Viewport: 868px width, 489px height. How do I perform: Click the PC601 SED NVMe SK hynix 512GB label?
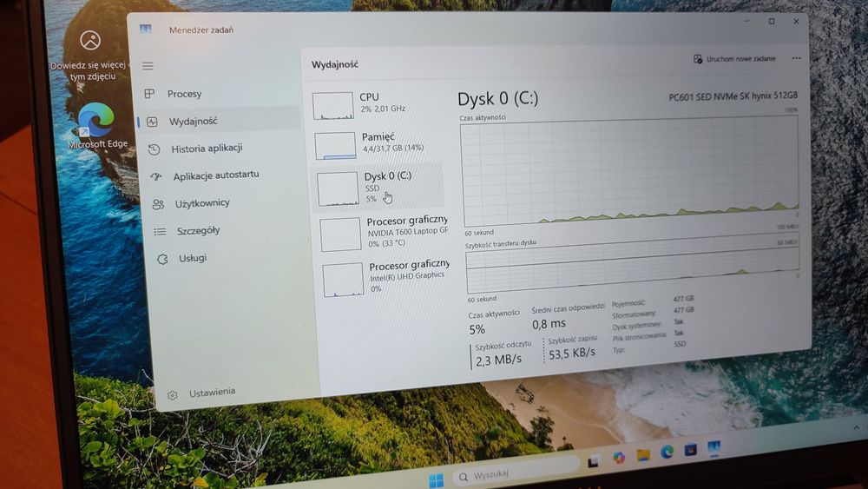[x=733, y=96]
